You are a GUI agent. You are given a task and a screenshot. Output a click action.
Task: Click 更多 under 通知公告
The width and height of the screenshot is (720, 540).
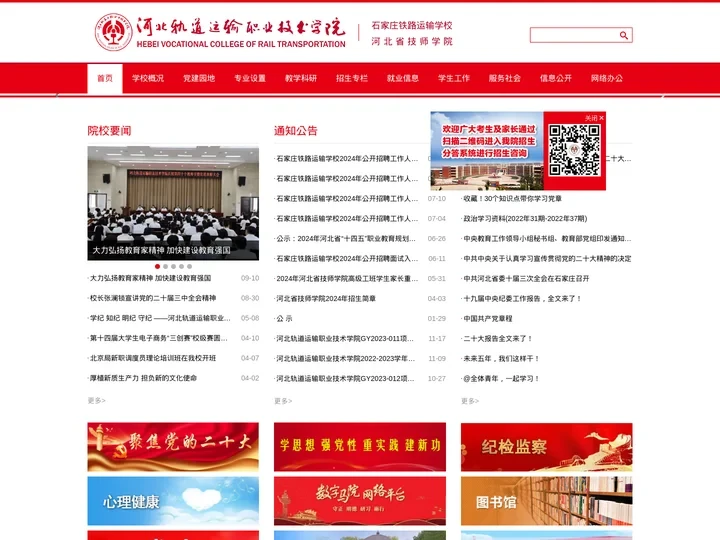(x=283, y=401)
